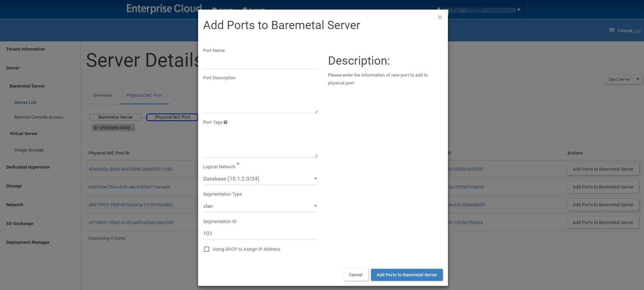Image resolution: width=644 pixels, height=290 pixels.
Task: Open port ID 40e5e50c-5dce link
Action: click(x=130, y=169)
